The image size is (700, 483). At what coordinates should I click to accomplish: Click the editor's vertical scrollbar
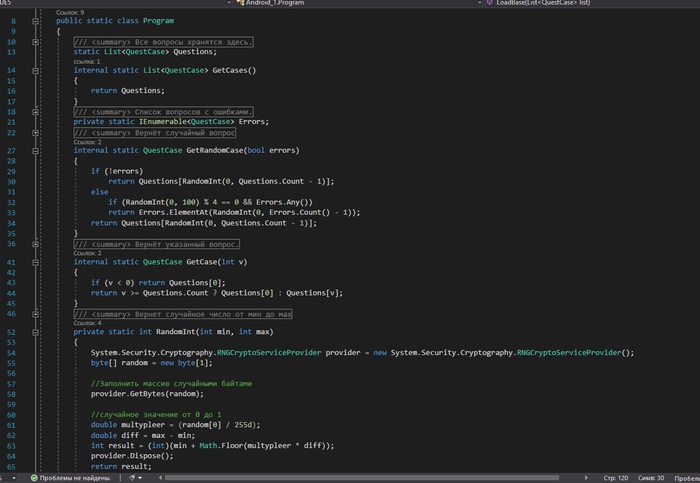[x=694, y=240]
